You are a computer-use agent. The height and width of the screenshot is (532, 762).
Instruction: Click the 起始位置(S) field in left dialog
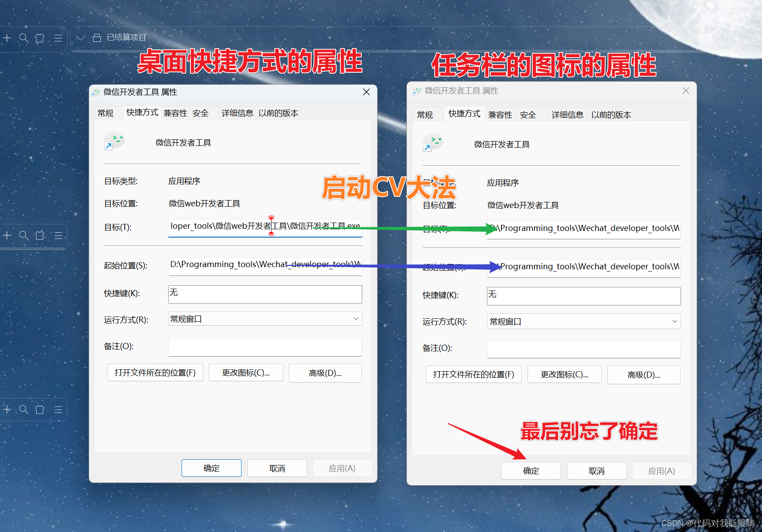265,266
